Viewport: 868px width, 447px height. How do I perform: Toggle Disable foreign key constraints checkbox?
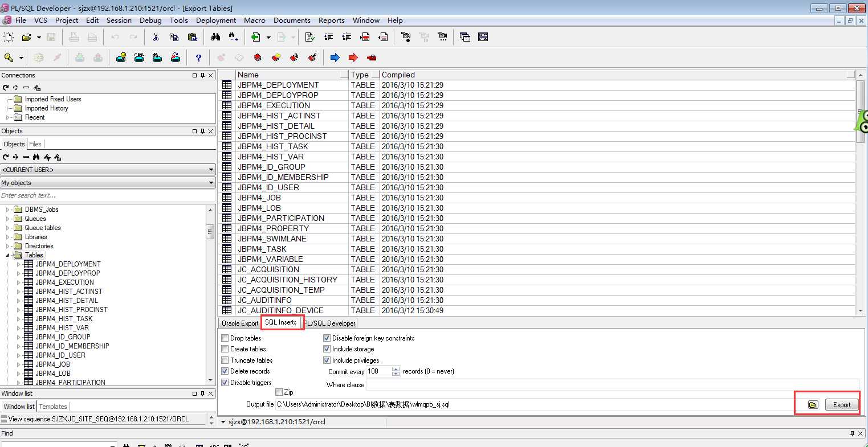point(327,338)
